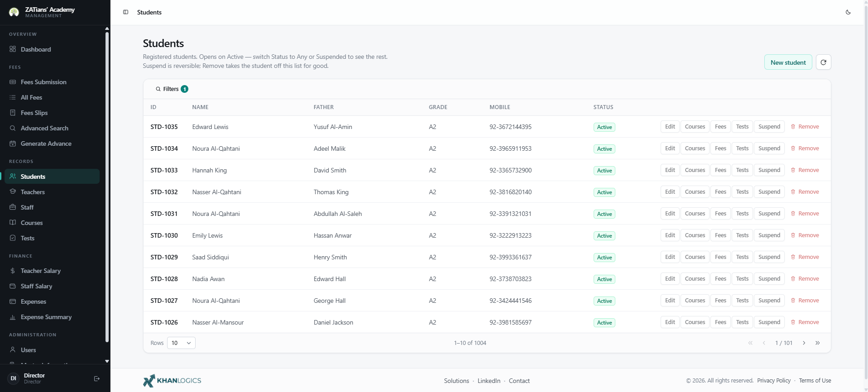Click the Teacher Salary dollar icon
This screenshot has width=868, height=392.
point(13,271)
